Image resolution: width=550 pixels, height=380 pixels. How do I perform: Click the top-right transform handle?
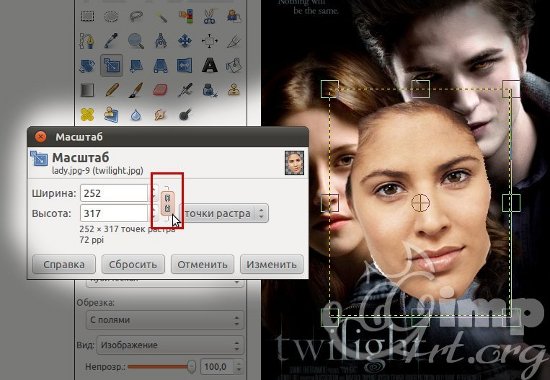(511, 89)
